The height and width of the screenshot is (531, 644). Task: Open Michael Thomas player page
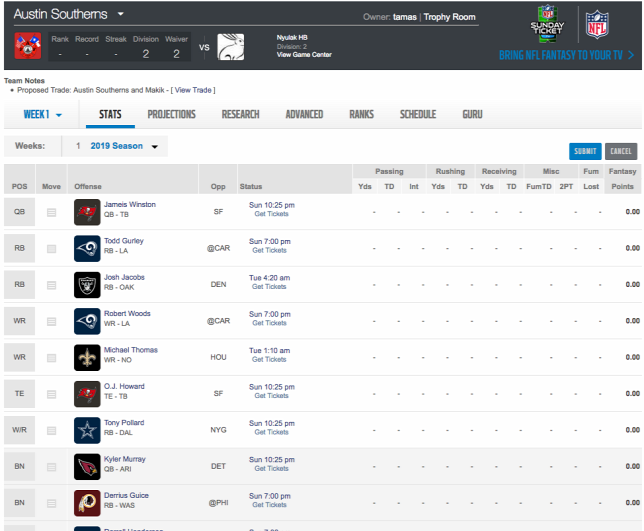pos(131,350)
